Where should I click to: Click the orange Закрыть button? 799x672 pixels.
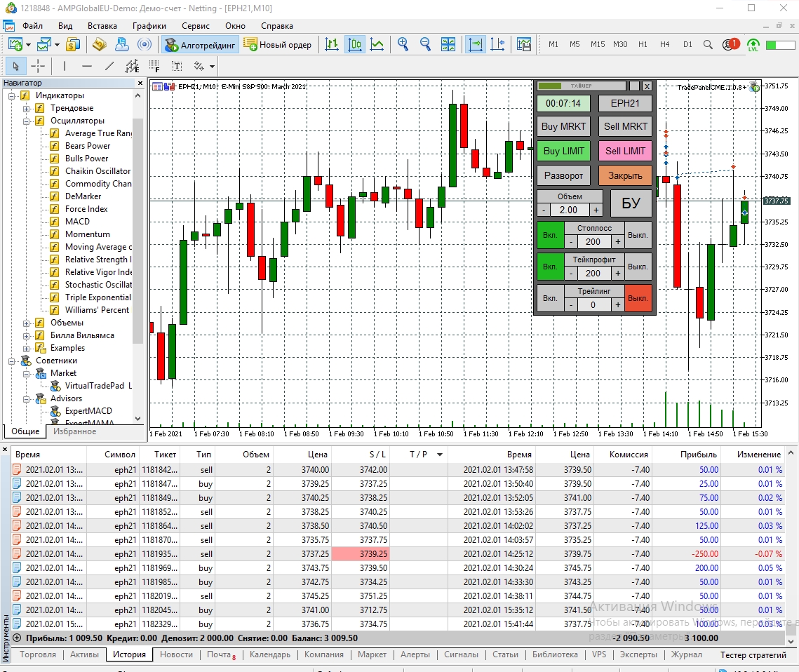(625, 176)
